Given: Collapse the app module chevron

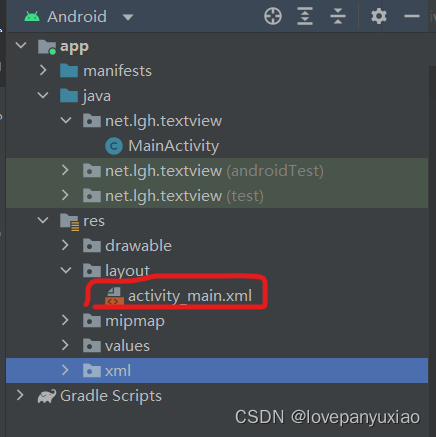Looking at the screenshot, I should 21,45.
